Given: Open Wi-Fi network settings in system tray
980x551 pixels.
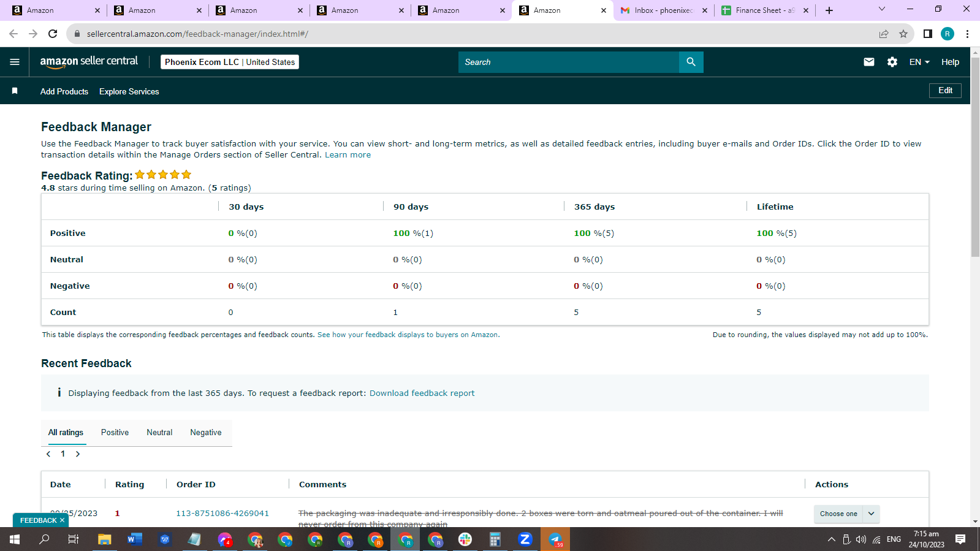Looking at the screenshot, I should [x=877, y=539].
